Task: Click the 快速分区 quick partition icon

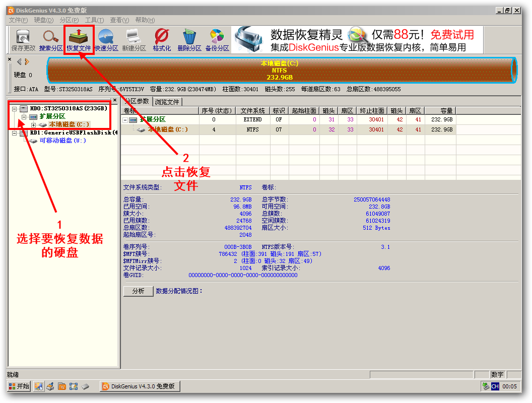Action: pyautogui.click(x=106, y=40)
